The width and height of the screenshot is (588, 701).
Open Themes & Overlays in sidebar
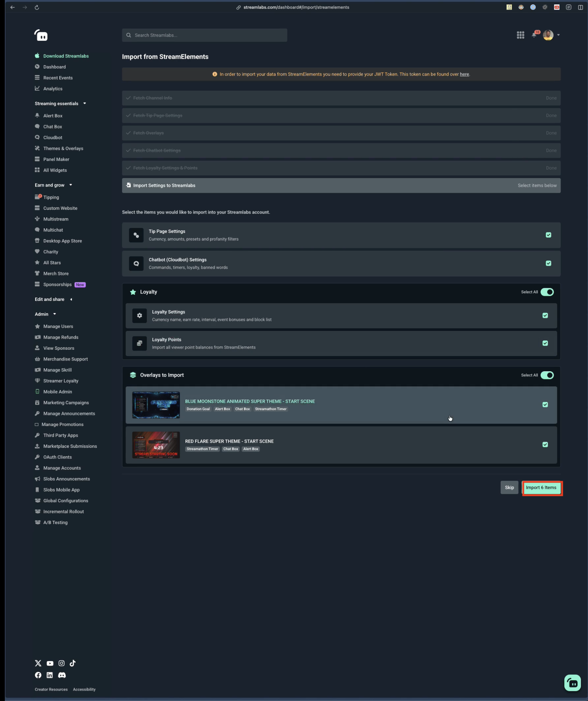click(59, 148)
